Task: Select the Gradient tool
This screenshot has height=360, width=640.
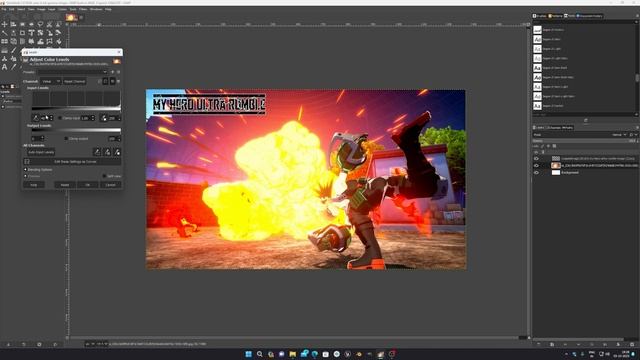Action: (4, 50)
